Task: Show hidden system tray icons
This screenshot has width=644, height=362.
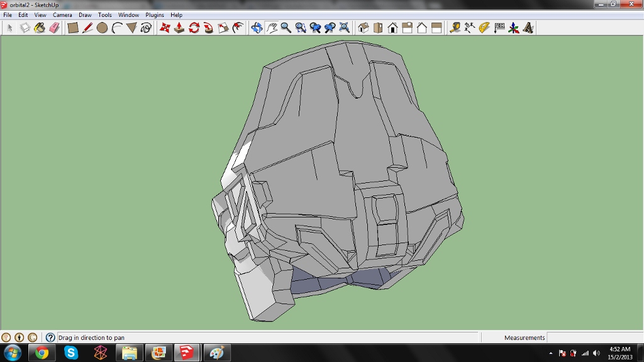Action: tap(551, 353)
